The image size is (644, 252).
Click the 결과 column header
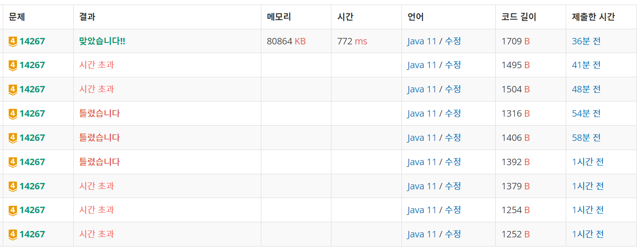tap(87, 17)
